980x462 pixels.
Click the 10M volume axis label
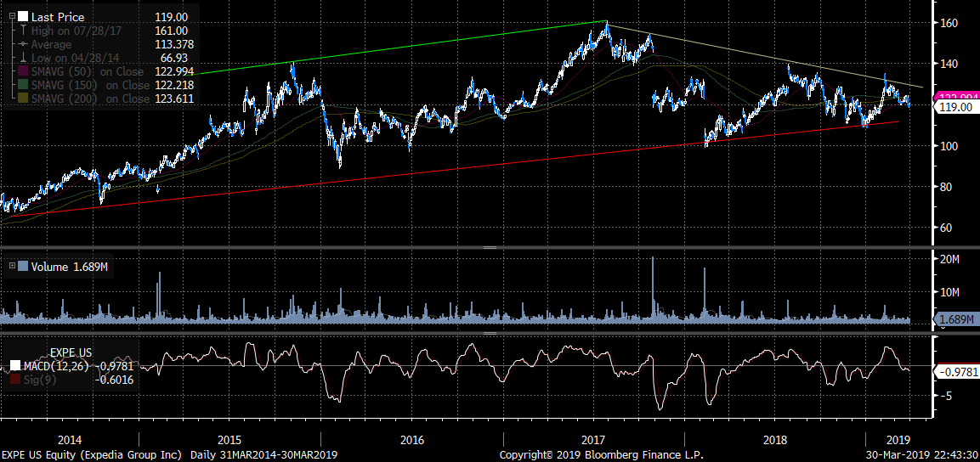point(950,292)
